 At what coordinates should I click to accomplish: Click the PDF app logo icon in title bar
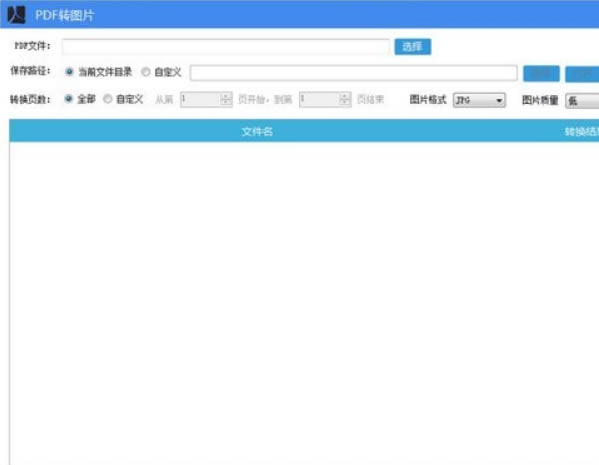(x=16, y=15)
